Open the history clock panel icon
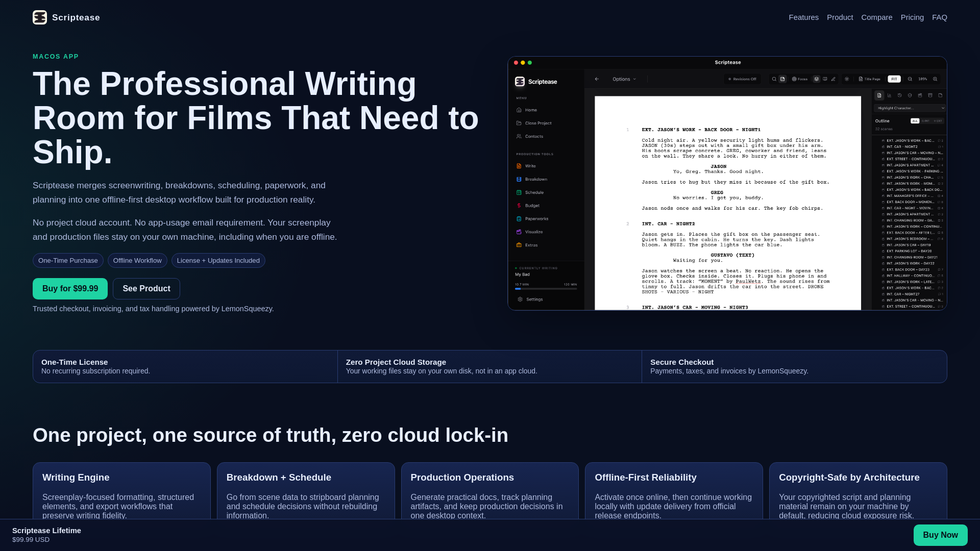 coord(899,95)
